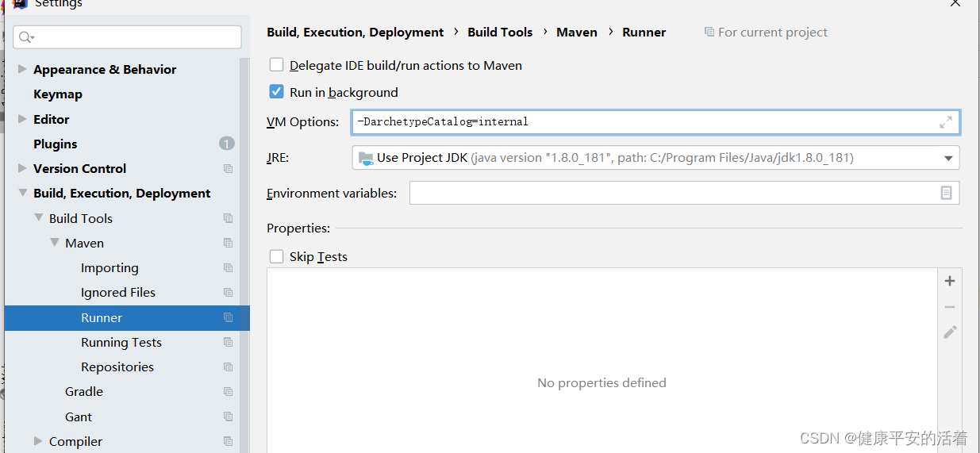The image size is (980, 453).
Task: Click the Environment variables field
Action: click(684, 193)
